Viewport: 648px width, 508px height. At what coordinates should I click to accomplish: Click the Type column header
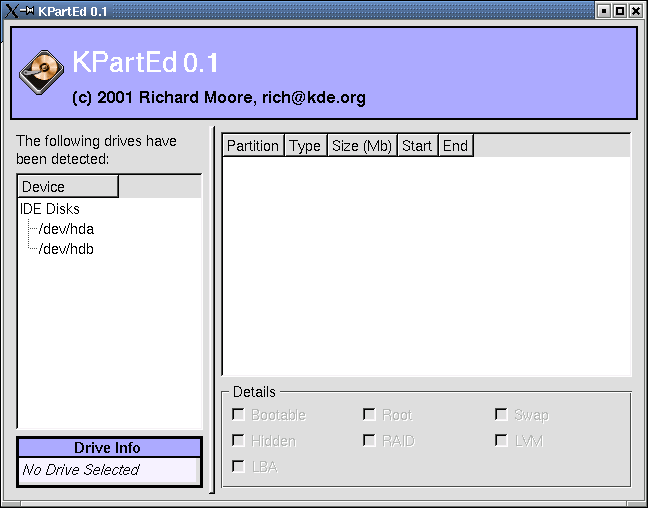[305, 145]
